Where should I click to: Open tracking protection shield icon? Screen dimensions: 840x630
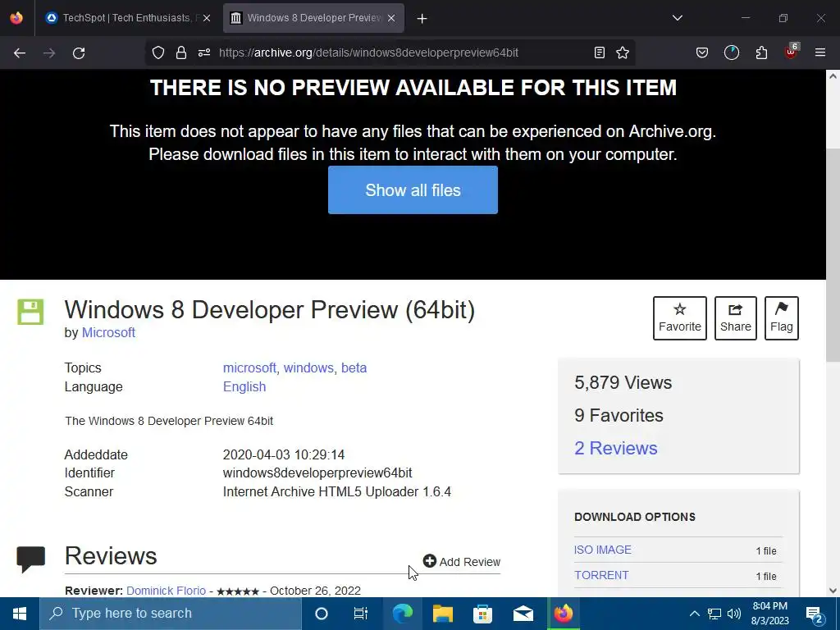point(158,52)
